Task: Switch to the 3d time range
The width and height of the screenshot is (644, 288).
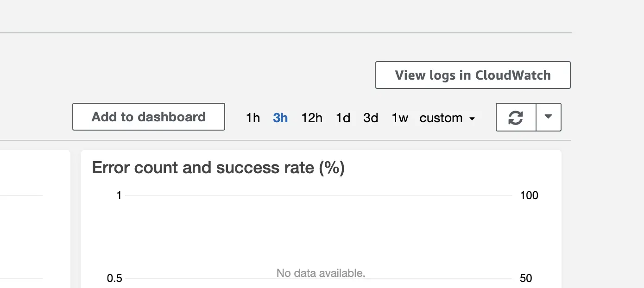Action: tap(371, 118)
